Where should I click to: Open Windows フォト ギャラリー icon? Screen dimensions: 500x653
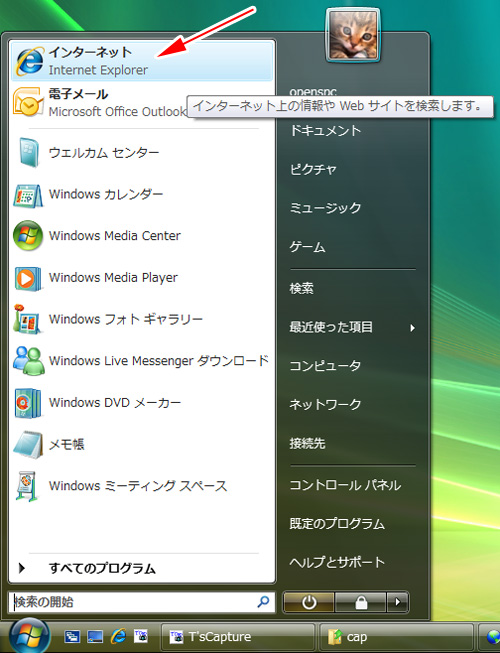pyautogui.click(x=27, y=319)
